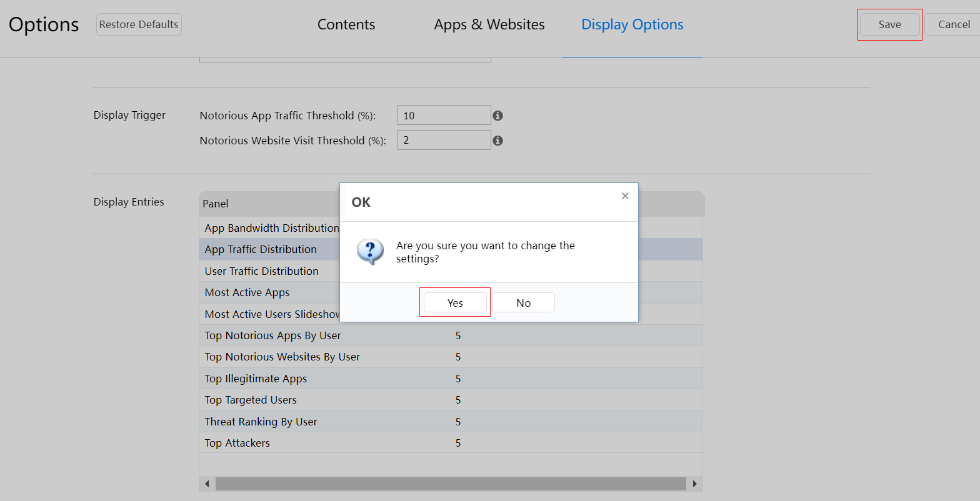Open the Apps & Websites tab

coord(489,24)
